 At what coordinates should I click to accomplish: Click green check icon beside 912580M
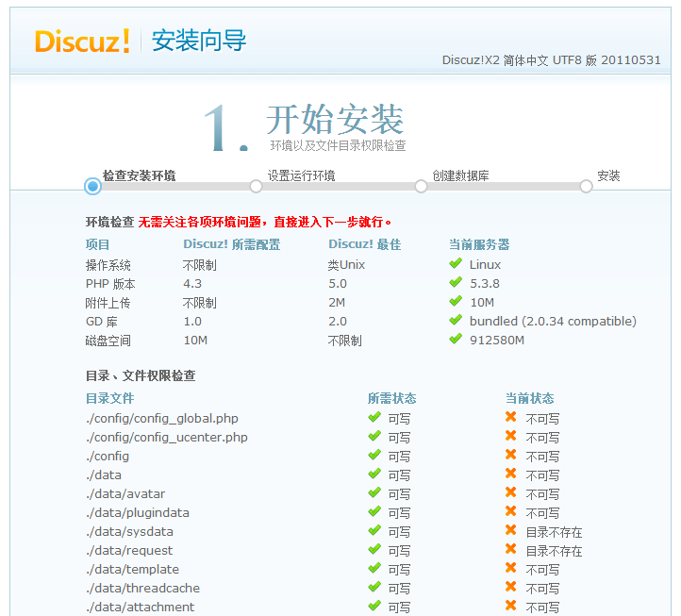(x=456, y=339)
